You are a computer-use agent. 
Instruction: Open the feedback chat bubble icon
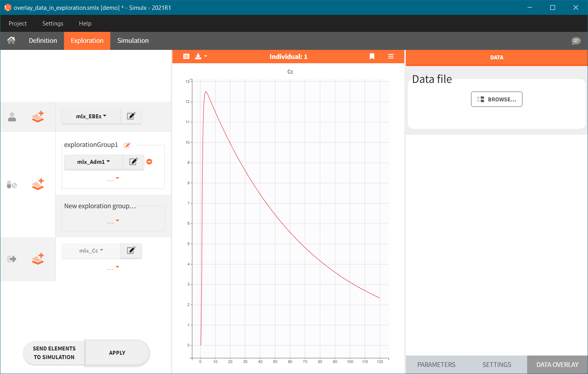pyautogui.click(x=576, y=41)
